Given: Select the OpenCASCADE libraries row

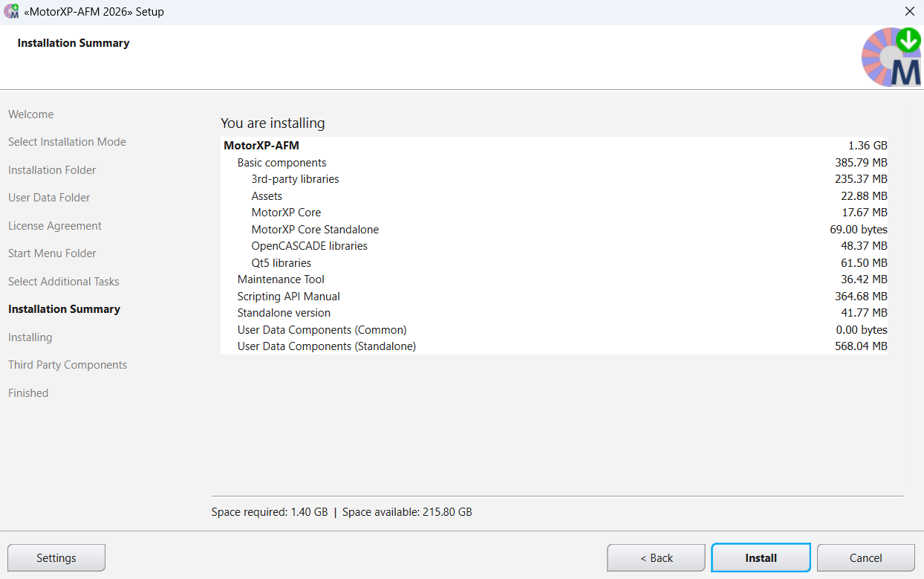Looking at the screenshot, I should (x=309, y=246).
